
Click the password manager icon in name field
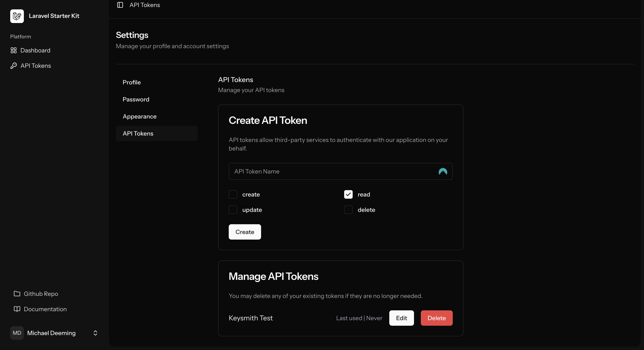pyautogui.click(x=443, y=171)
